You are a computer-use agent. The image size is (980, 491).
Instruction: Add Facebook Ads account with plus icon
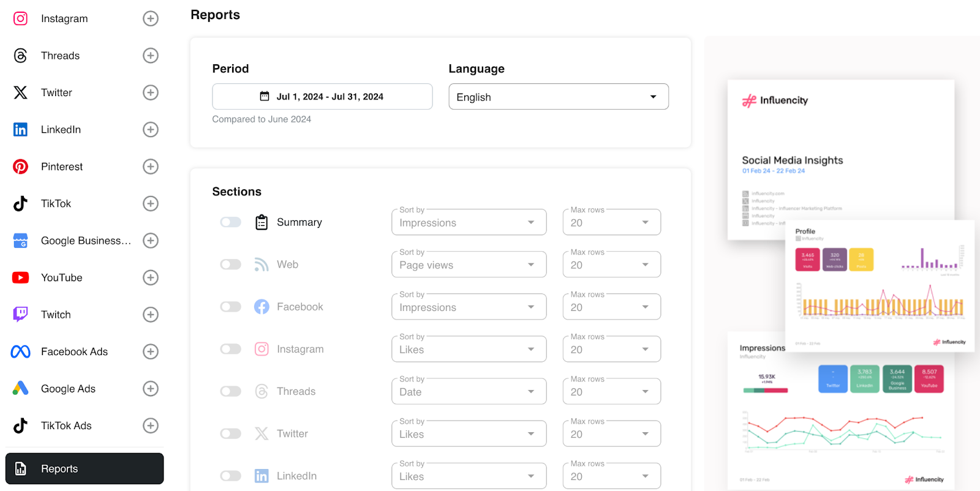pos(151,351)
